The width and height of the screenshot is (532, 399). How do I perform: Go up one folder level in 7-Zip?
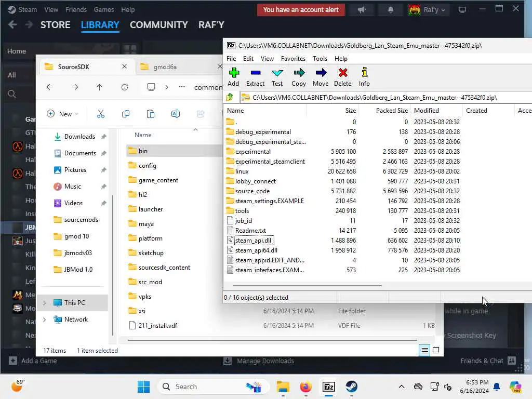click(x=230, y=97)
